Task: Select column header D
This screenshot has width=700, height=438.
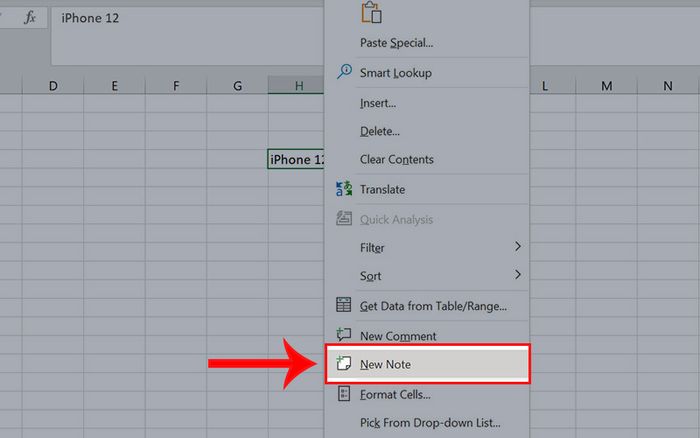Action: (x=53, y=86)
